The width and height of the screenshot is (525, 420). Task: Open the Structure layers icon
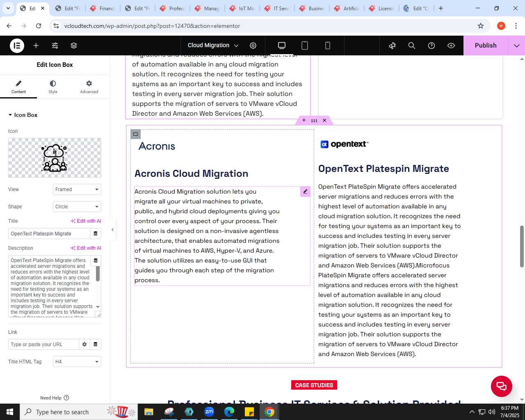tap(74, 46)
